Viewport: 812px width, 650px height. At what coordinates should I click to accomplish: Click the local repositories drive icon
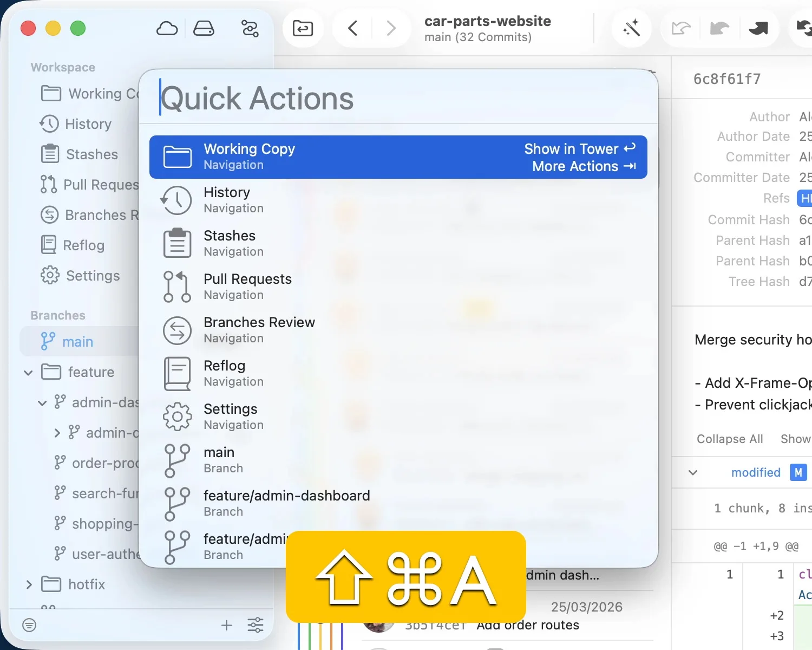point(204,28)
